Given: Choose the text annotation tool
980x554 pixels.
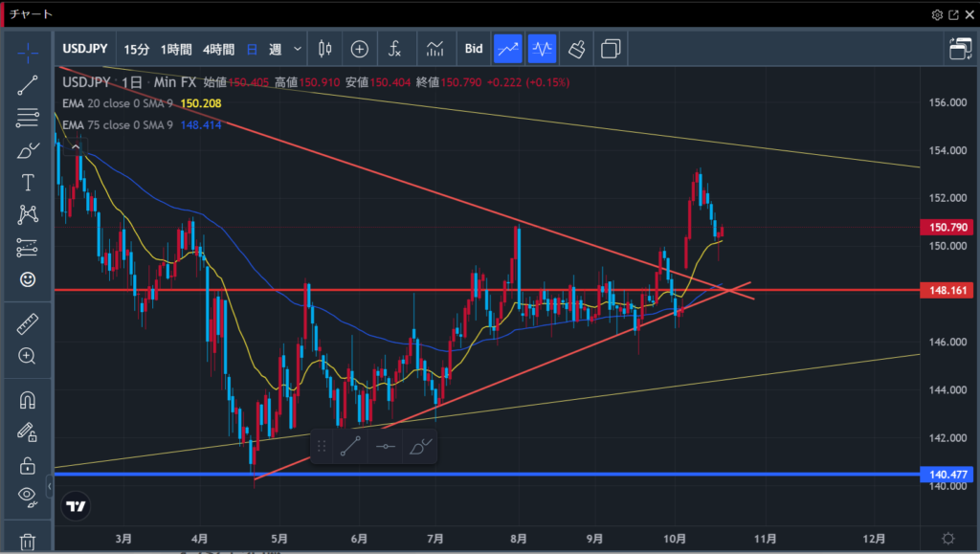Looking at the screenshot, I should 28,183.
